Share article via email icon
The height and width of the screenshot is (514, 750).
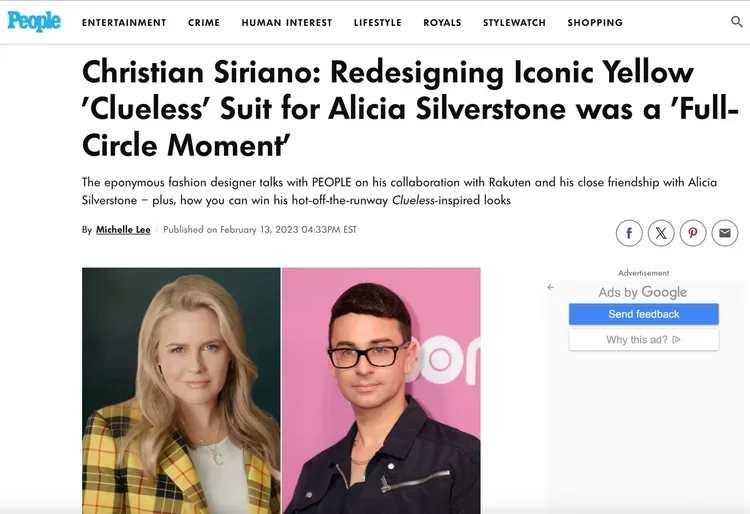pyautogui.click(x=725, y=233)
